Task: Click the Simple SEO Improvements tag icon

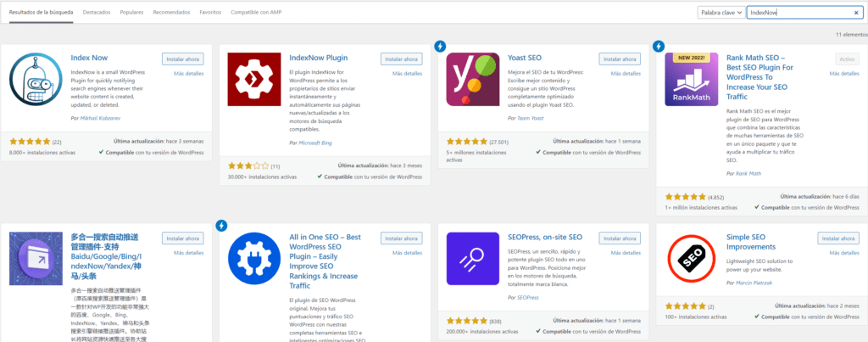Action: coord(692,259)
